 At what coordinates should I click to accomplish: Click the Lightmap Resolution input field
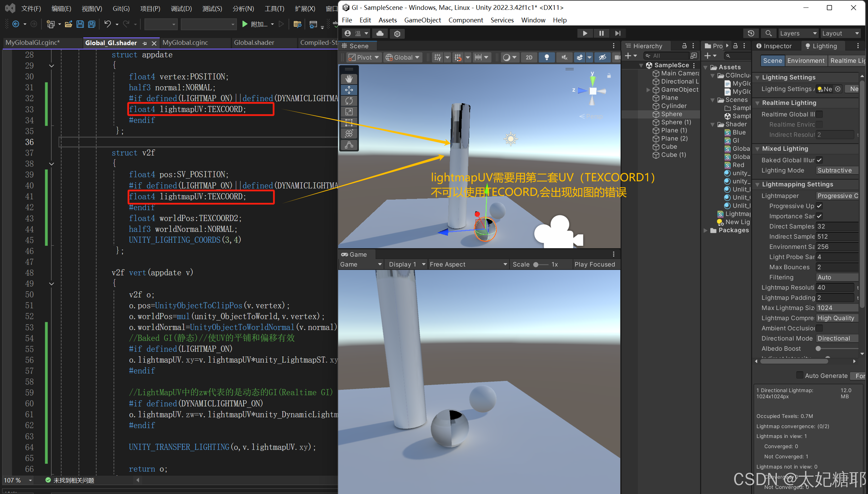click(835, 287)
